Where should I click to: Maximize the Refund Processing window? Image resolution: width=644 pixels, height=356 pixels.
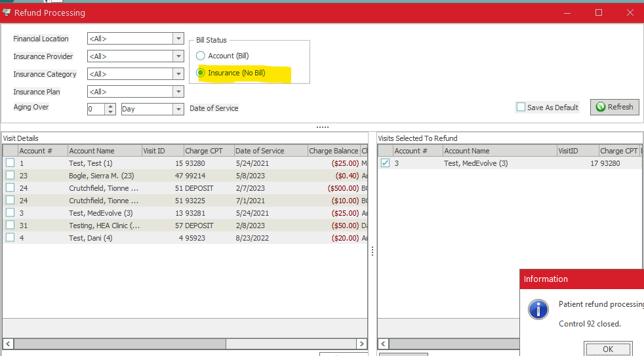[598, 12]
